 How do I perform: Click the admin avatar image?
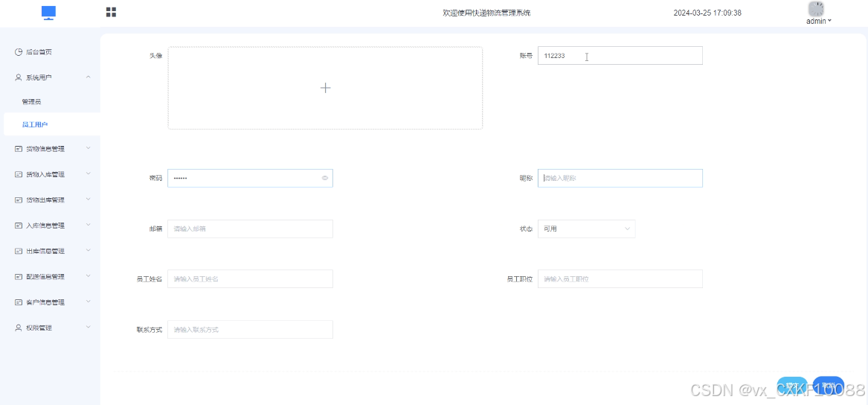pyautogui.click(x=816, y=8)
